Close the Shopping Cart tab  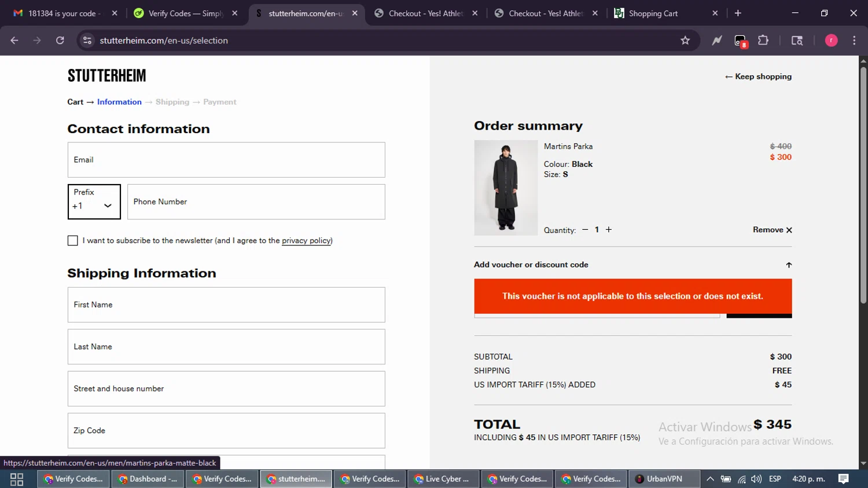[715, 13]
